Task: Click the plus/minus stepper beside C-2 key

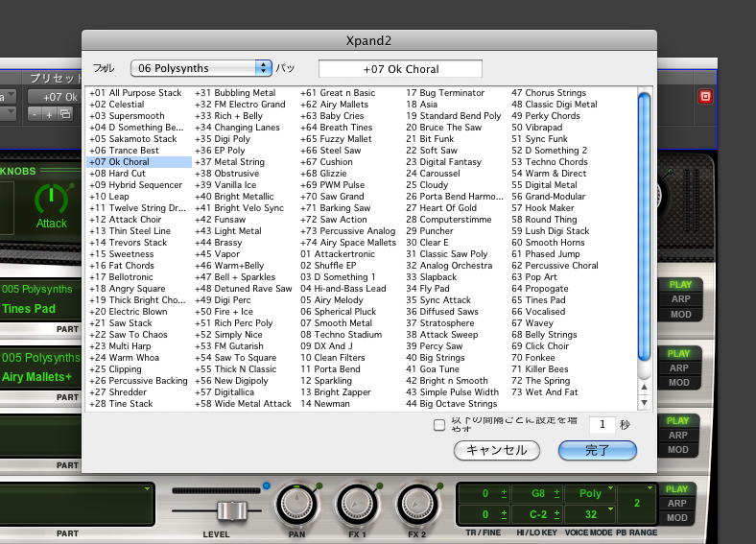Action: pyautogui.click(x=556, y=514)
